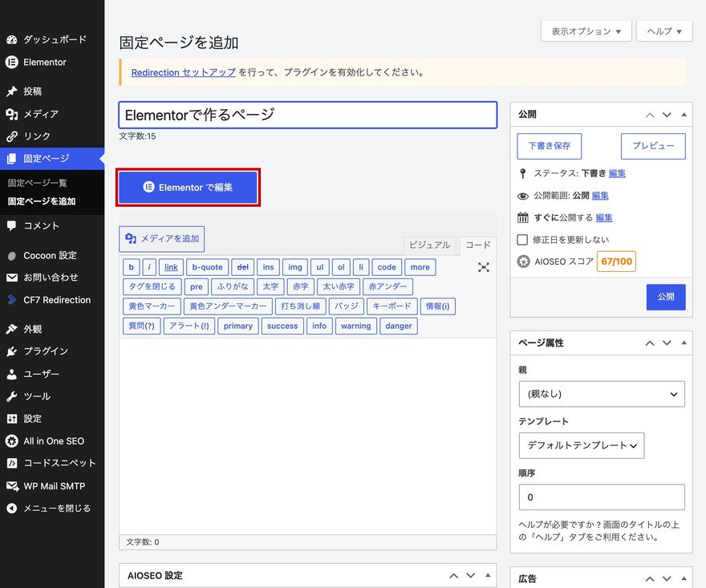Click the calendar icon beside publish immediately
706x588 pixels.
coord(523,218)
